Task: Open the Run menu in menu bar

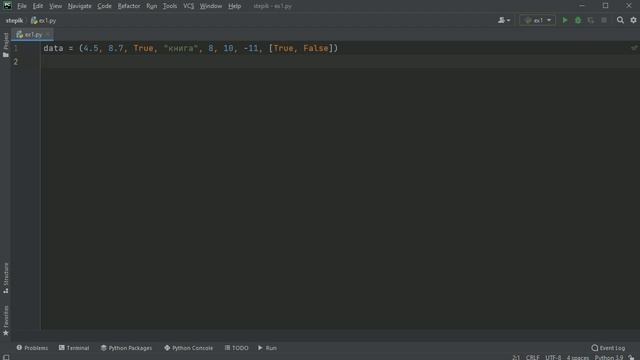Action: pyautogui.click(x=151, y=6)
